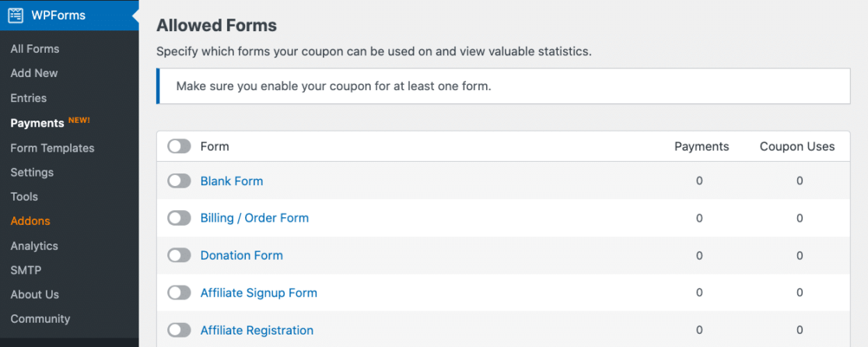Open the Donation Form link
Screen dimensions: 868x347
click(241, 255)
